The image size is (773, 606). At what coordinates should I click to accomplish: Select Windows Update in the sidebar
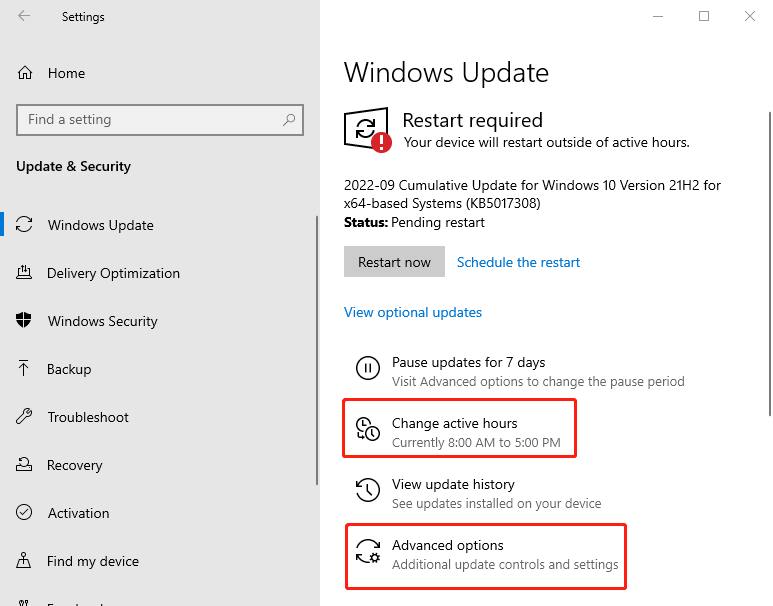pos(101,225)
